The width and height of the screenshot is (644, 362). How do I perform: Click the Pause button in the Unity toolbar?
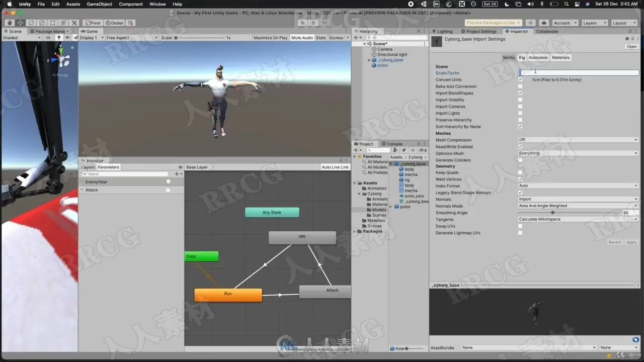coord(313,23)
